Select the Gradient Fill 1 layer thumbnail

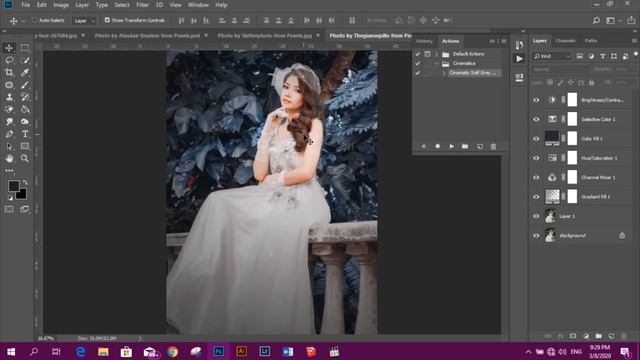552,196
